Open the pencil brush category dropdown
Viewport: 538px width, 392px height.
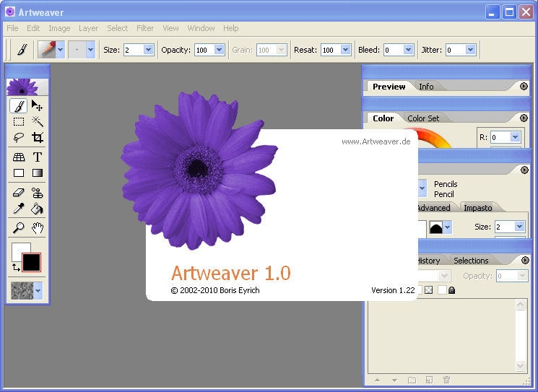point(61,50)
